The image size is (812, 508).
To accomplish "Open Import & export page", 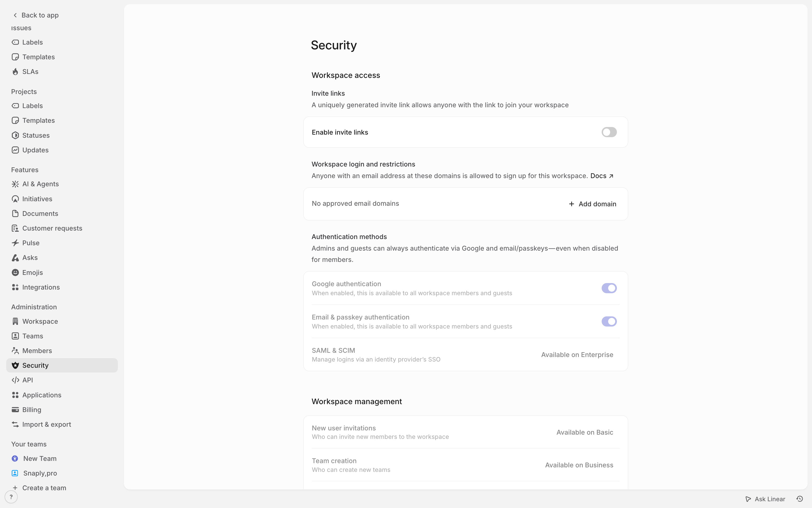I will pos(62,424).
